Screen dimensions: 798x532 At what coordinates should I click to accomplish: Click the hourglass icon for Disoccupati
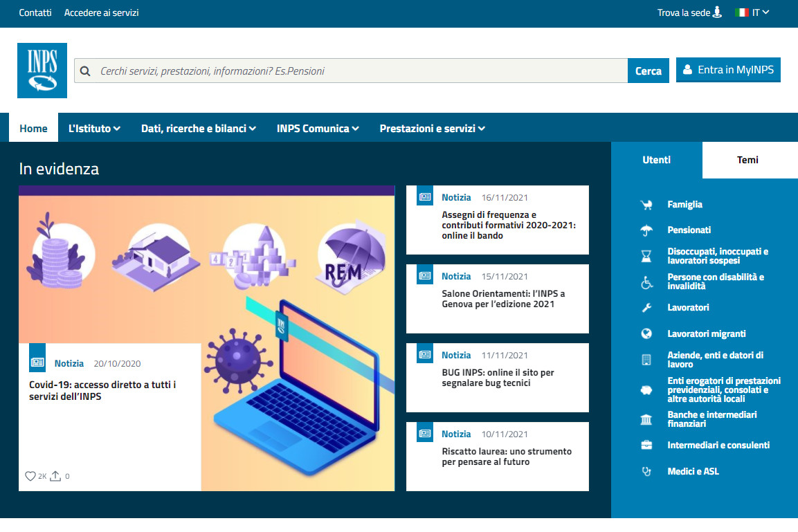point(646,256)
